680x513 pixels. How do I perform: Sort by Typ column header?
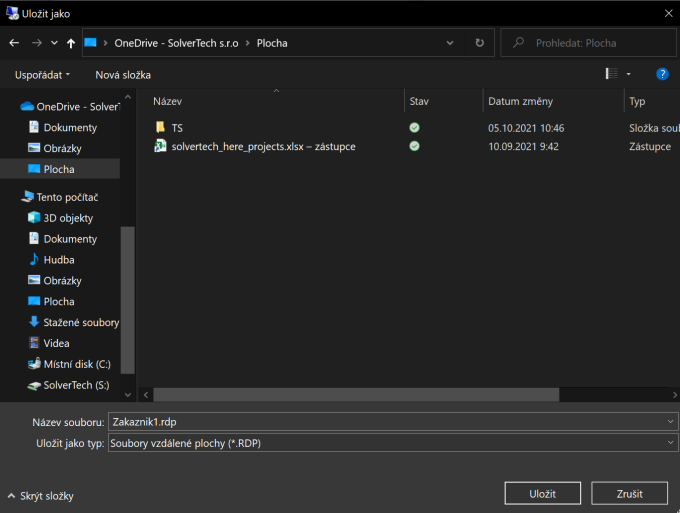click(637, 101)
